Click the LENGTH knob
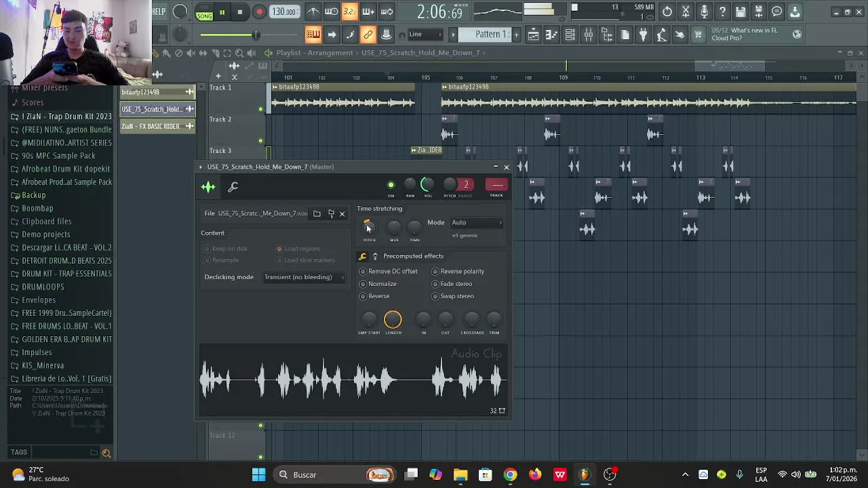Screen dimensions: 868x488 click(393, 319)
